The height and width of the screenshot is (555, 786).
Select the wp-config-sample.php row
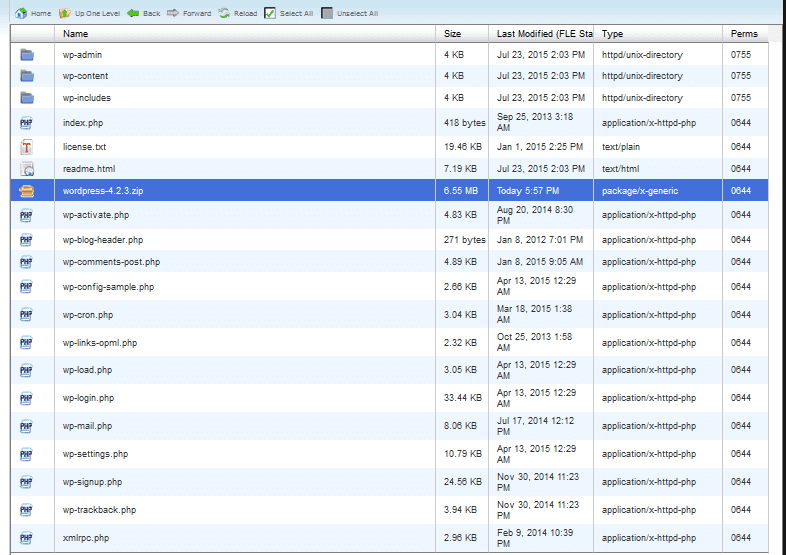(x=108, y=287)
